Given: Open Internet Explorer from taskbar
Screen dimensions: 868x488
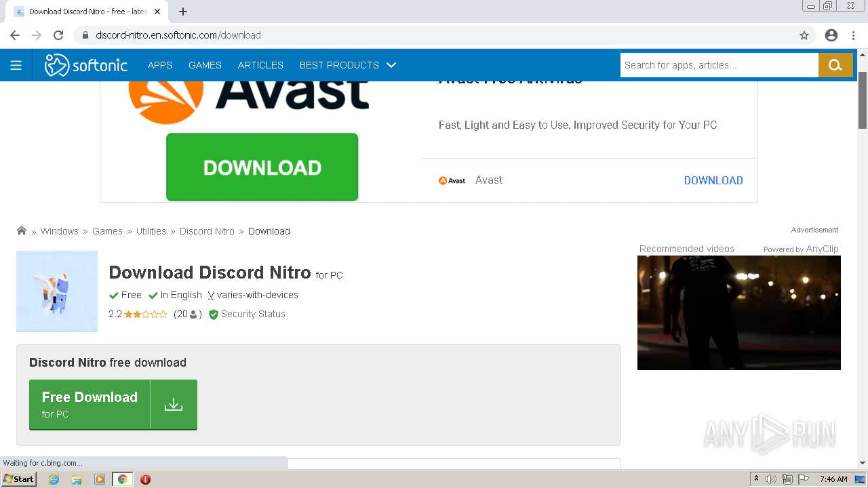Looking at the screenshot, I should pyautogui.click(x=54, y=479).
